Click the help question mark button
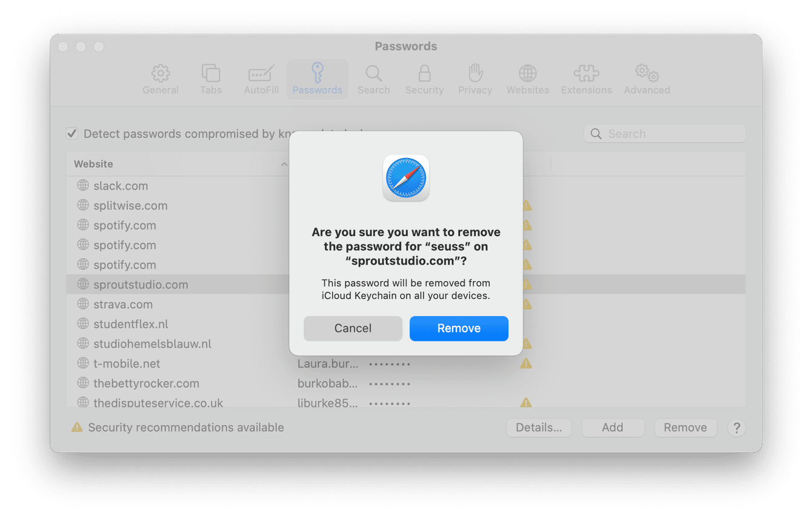 point(736,428)
